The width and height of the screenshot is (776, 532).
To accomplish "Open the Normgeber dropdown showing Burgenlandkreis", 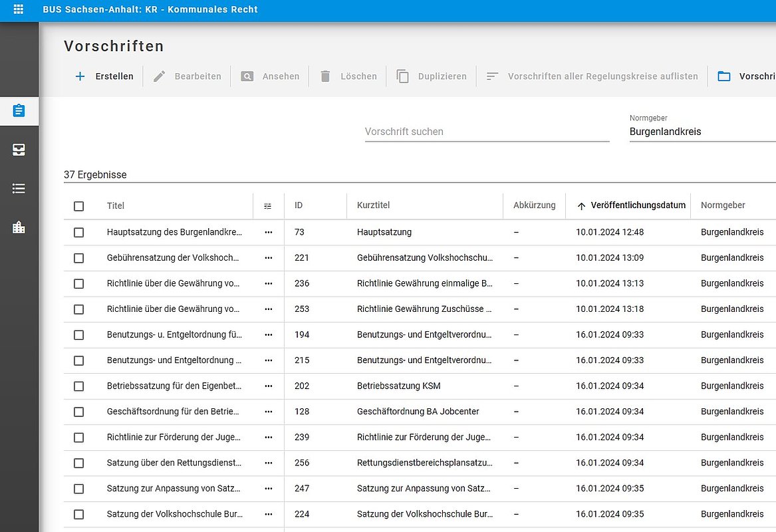I will tap(702, 132).
